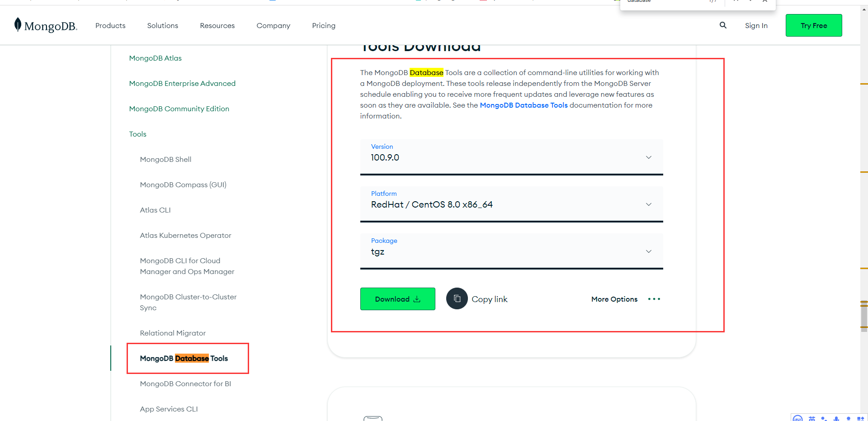868x421 pixels.
Task: Select MongoDB Enterprise Advanced in sidebar
Action: coord(182,83)
